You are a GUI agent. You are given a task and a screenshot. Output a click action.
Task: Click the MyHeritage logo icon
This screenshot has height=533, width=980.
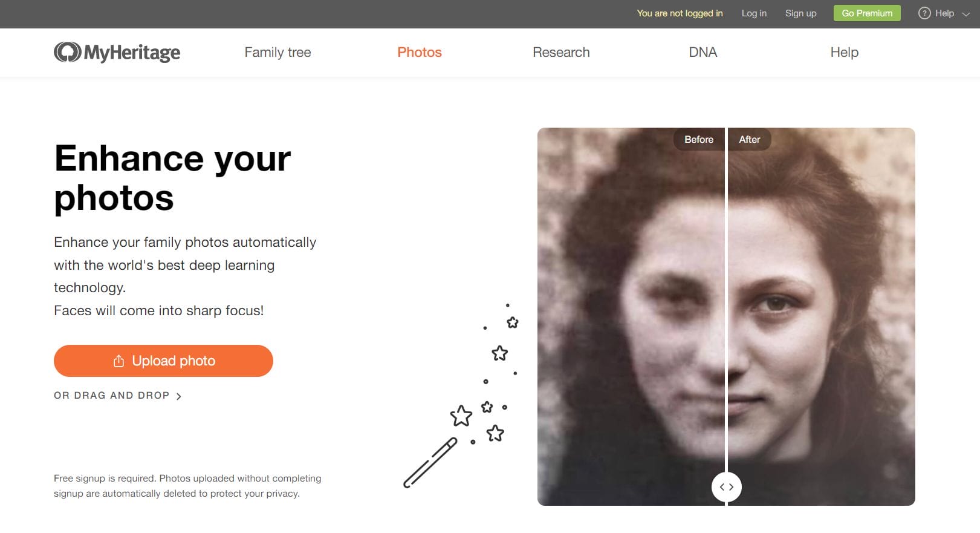66,52
